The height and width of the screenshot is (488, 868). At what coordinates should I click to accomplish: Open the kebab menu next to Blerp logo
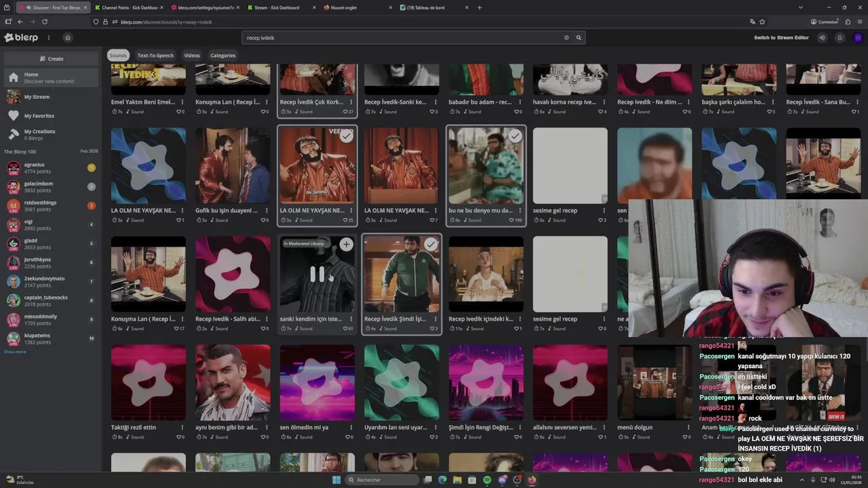pyautogui.click(x=49, y=38)
